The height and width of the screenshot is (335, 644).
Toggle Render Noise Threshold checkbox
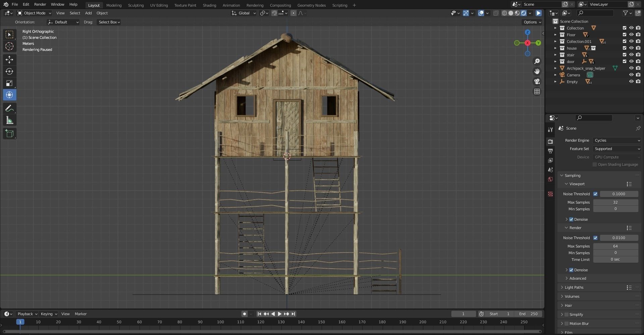coord(595,238)
